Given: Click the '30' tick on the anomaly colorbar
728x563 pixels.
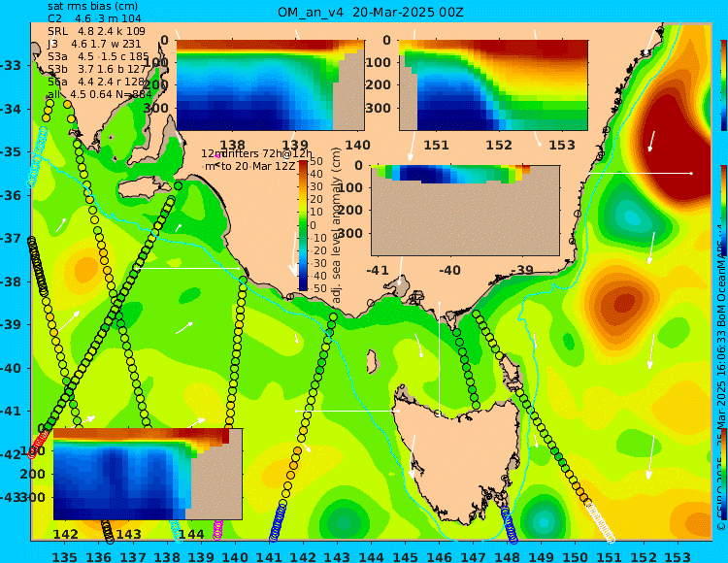Looking at the screenshot, I should (x=316, y=186).
